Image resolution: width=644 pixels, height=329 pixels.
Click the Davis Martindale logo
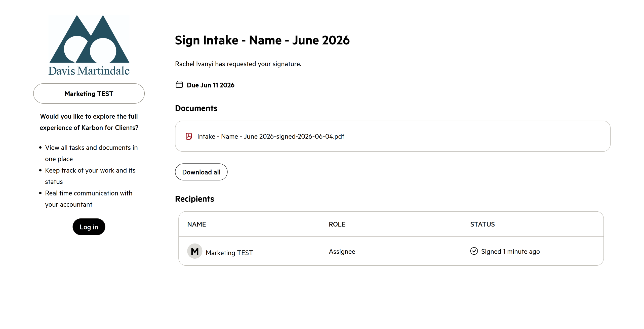click(x=89, y=45)
